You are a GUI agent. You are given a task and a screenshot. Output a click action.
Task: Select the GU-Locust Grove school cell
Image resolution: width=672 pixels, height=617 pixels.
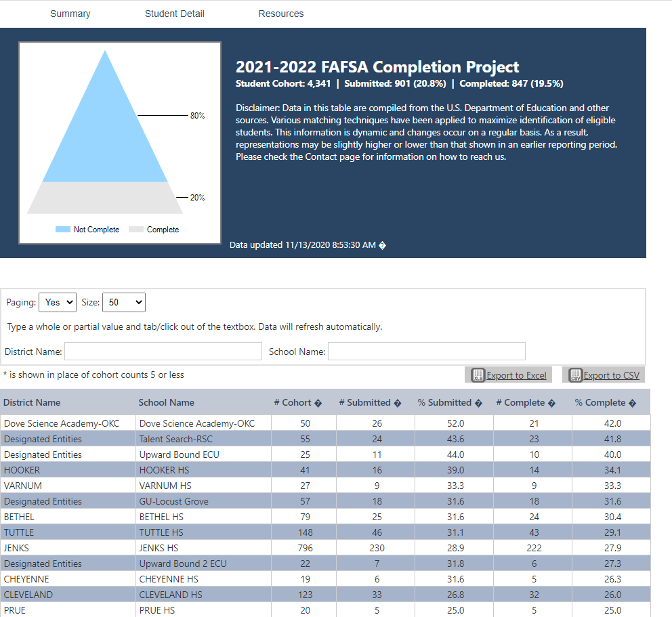[x=204, y=501]
